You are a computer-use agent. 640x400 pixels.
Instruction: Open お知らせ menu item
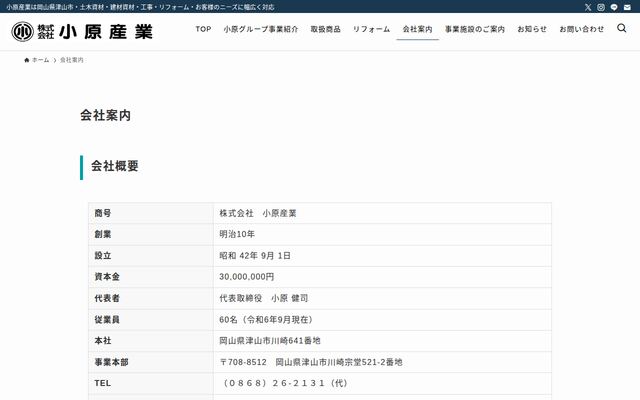tap(532, 29)
